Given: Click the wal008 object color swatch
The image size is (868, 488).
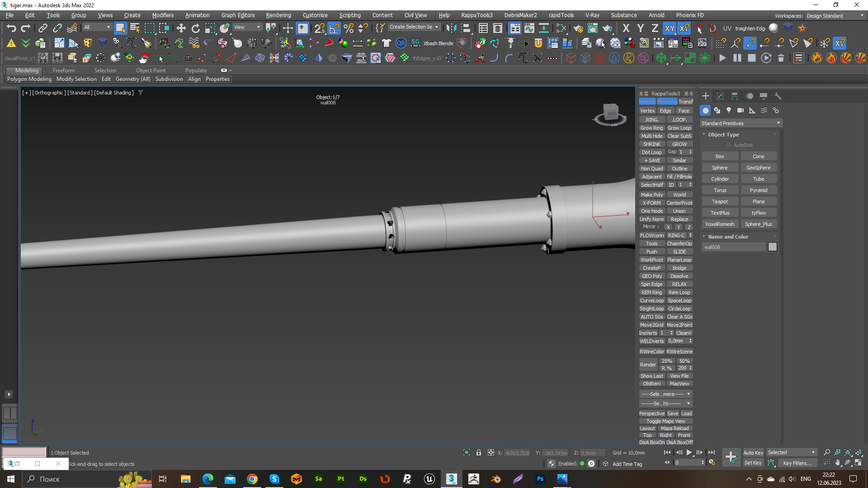Looking at the screenshot, I should (x=773, y=247).
